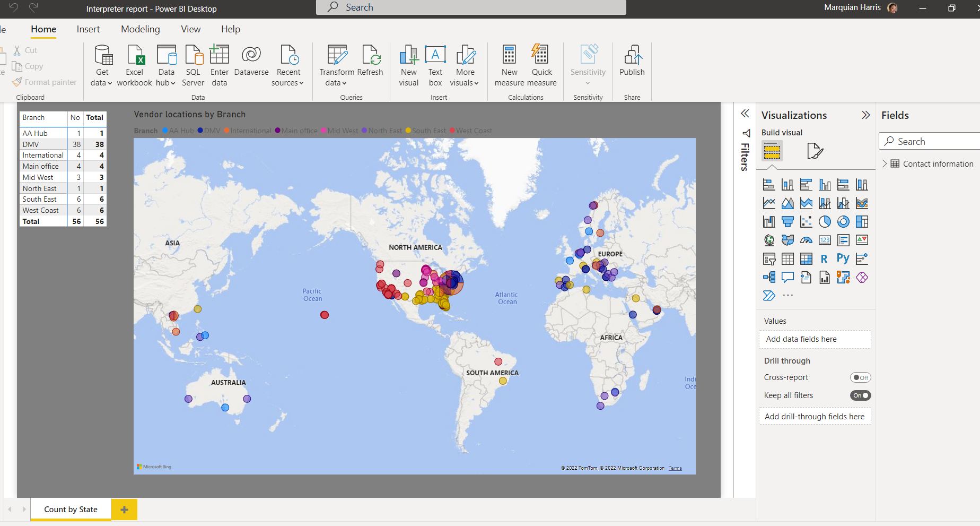Click the Marquian Harris account avatar

pos(892,8)
